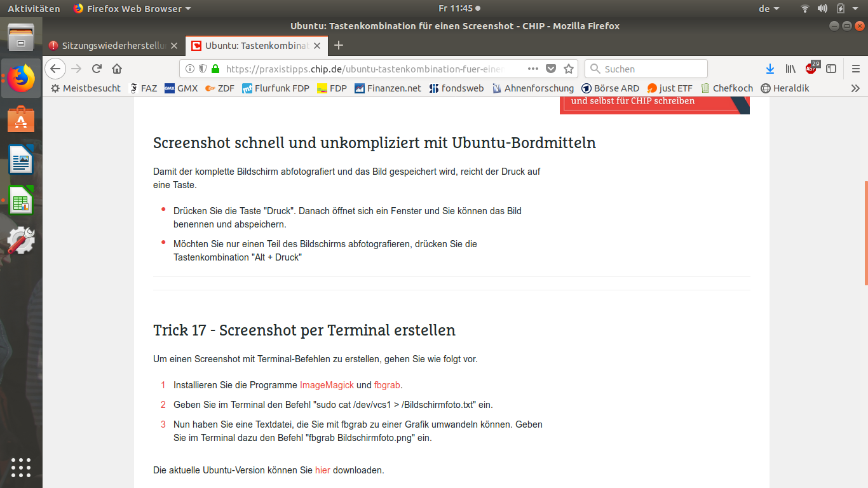
Task: Open the clock and calendar at Fr 11:45
Action: click(x=459, y=8)
